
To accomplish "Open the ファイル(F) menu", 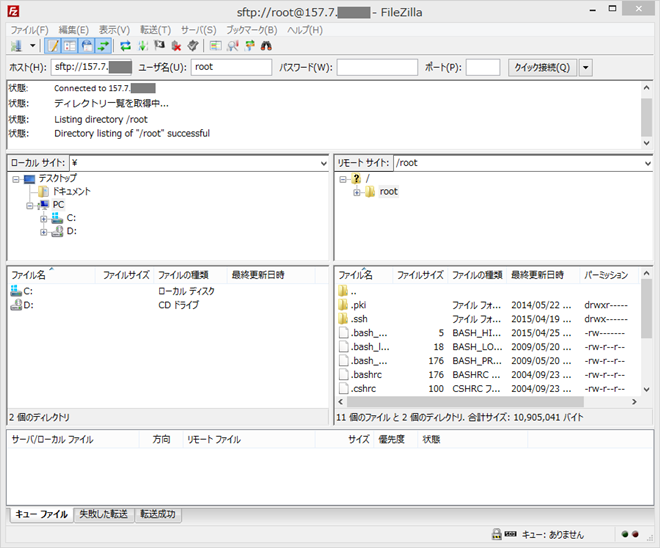I will (x=29, y=30).
